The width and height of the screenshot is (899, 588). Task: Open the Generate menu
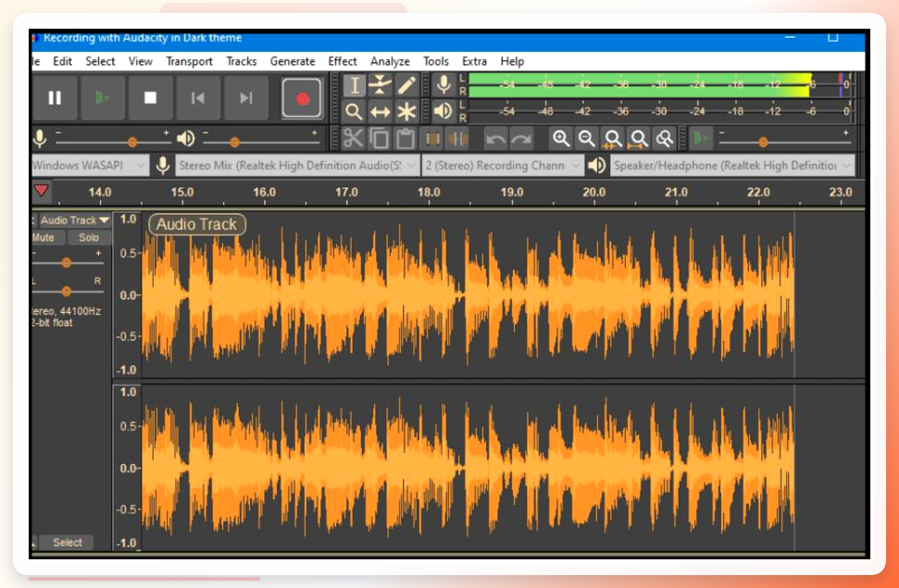click(293, 61)
